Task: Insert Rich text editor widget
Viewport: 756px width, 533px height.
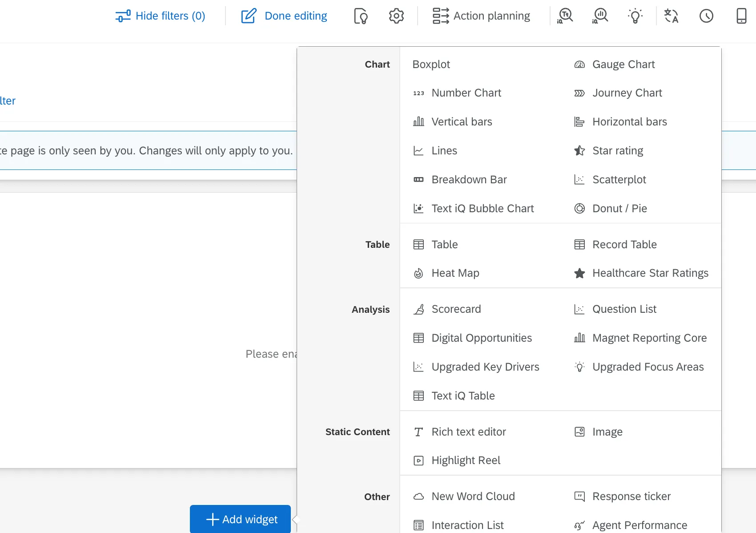Action: tap(459, 432)
